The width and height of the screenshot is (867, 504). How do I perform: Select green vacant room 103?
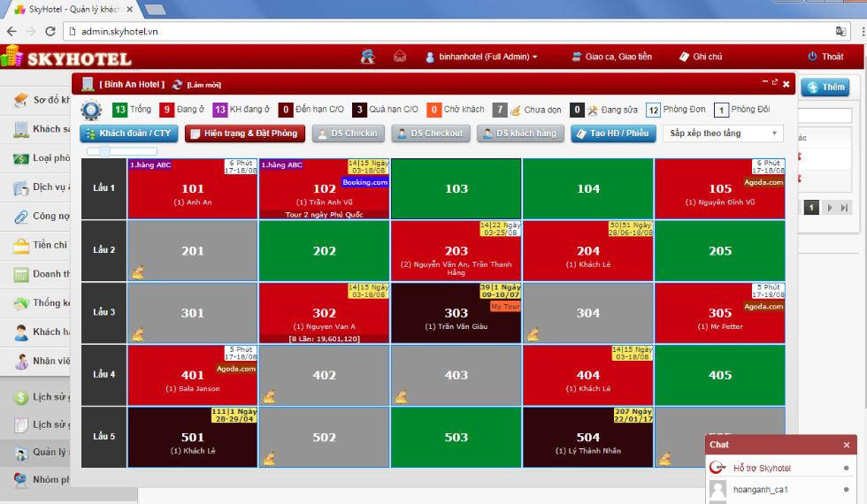pos(457,188)
